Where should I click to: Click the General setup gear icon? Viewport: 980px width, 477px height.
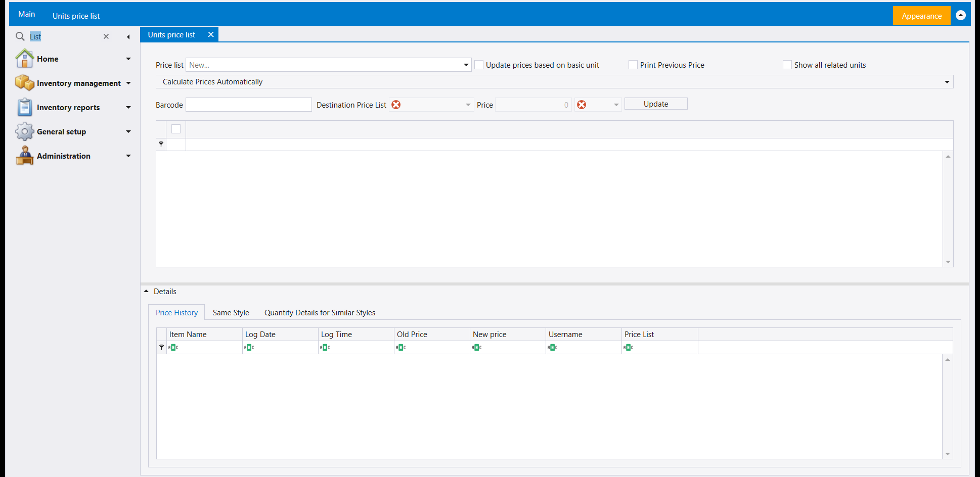pyautogui.click(x=24, y=131)
